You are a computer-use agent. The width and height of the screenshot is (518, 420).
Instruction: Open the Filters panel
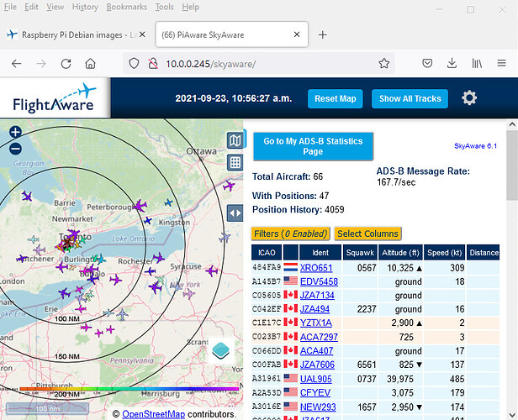289,233
